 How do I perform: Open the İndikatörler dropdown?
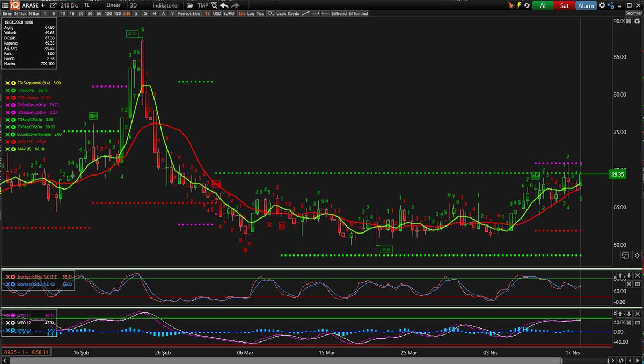166,5
